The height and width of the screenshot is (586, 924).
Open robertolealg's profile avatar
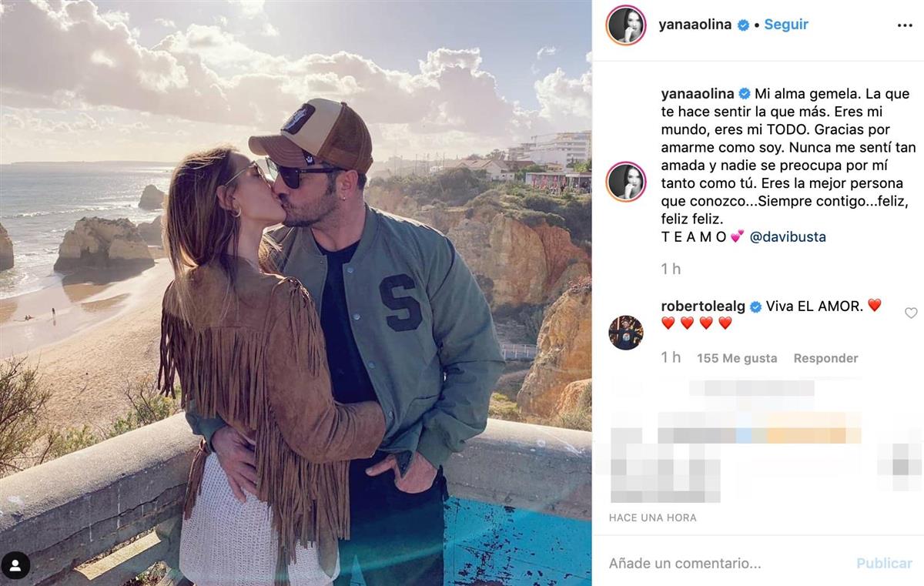click(626, 333)
